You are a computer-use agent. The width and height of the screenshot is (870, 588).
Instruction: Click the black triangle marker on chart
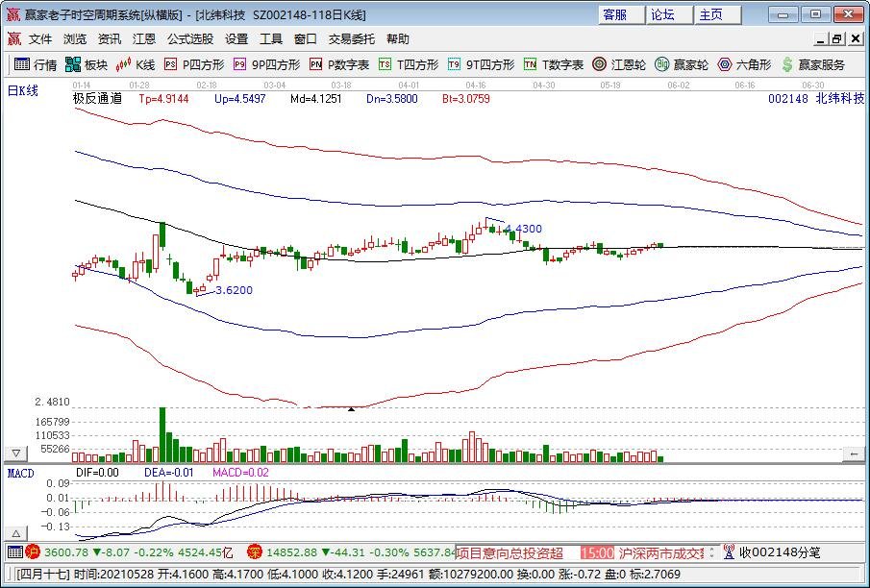[351, 409]
